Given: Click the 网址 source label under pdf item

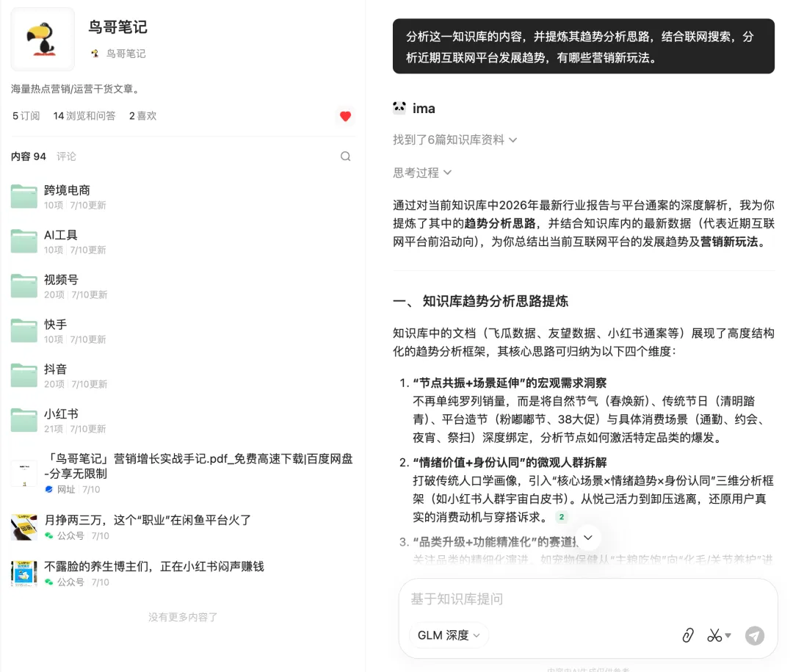Looking at the screenshot, I should click(x=66, y=490).
